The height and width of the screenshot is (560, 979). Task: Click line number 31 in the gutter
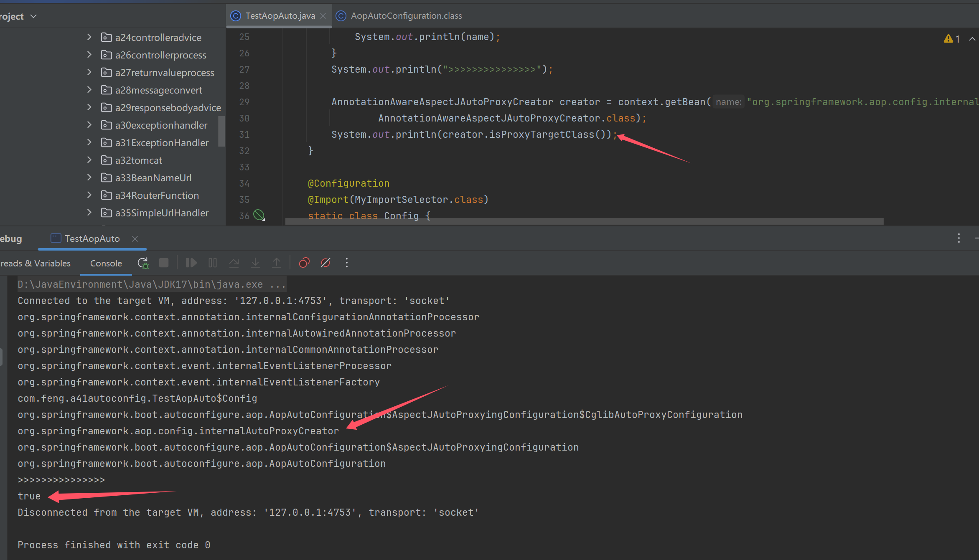click(x=244, y=134)
